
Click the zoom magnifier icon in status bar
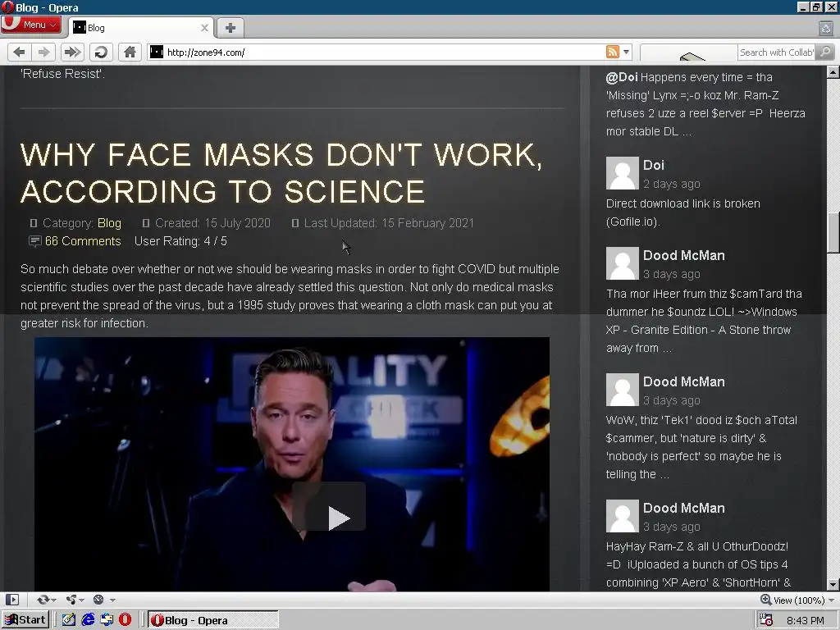pyautogui.click(x=766, y=600)
